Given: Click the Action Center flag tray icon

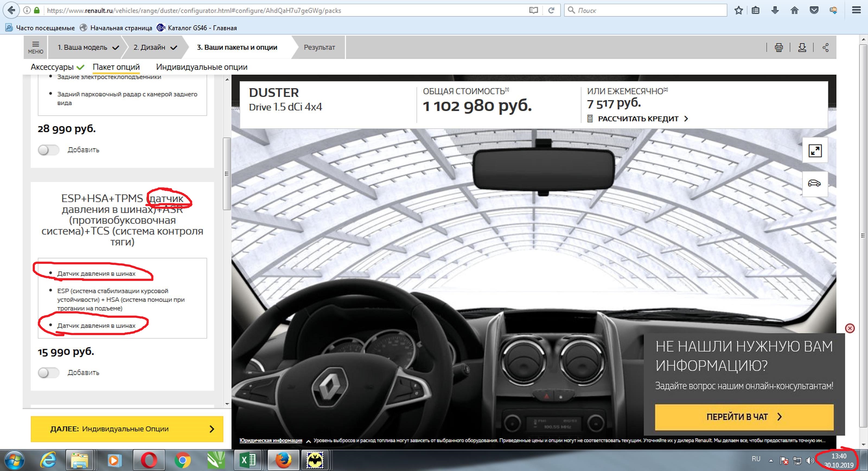Looking at the screenshot, I should tap(784, 460).
